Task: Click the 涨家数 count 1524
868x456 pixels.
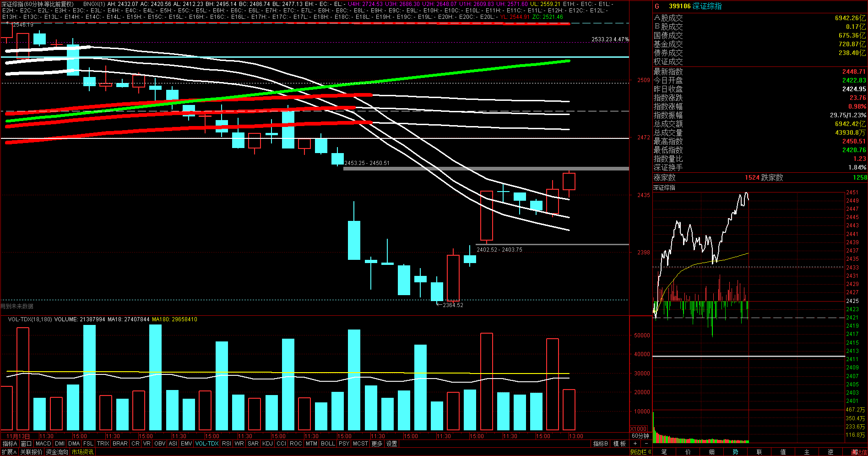Action: (752, 177)
